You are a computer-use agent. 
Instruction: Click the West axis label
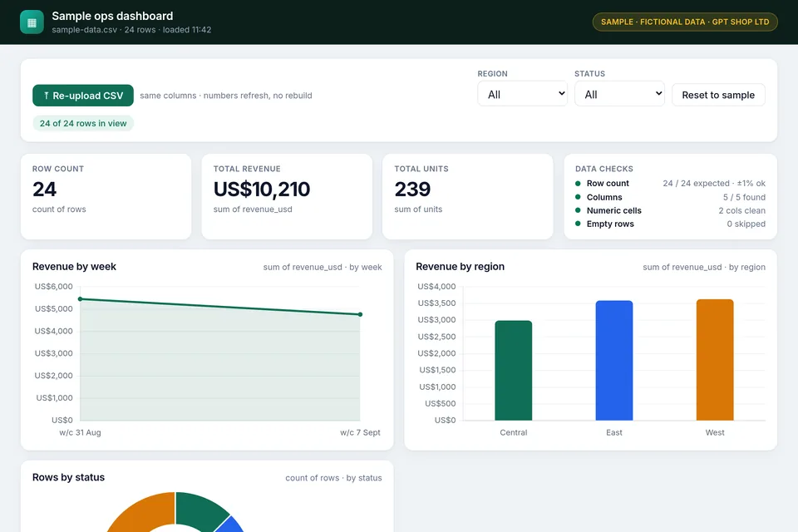[x=715, y=432]
